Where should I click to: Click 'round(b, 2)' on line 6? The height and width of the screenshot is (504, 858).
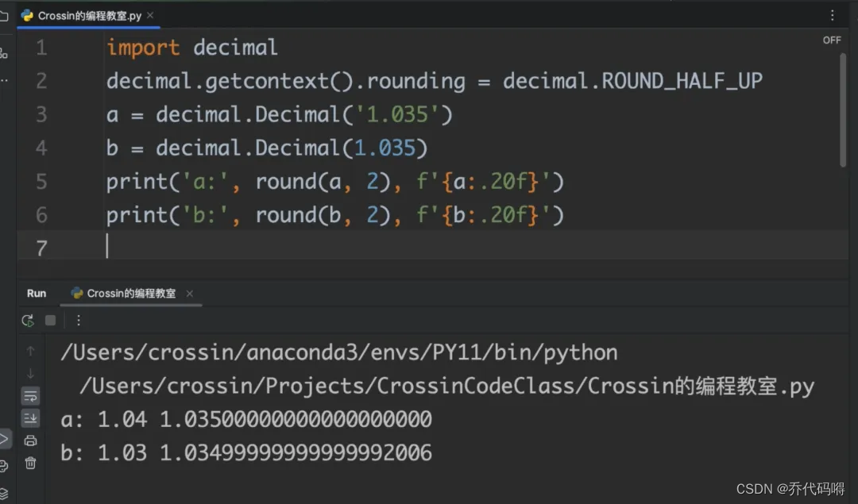tap(323, 215)
